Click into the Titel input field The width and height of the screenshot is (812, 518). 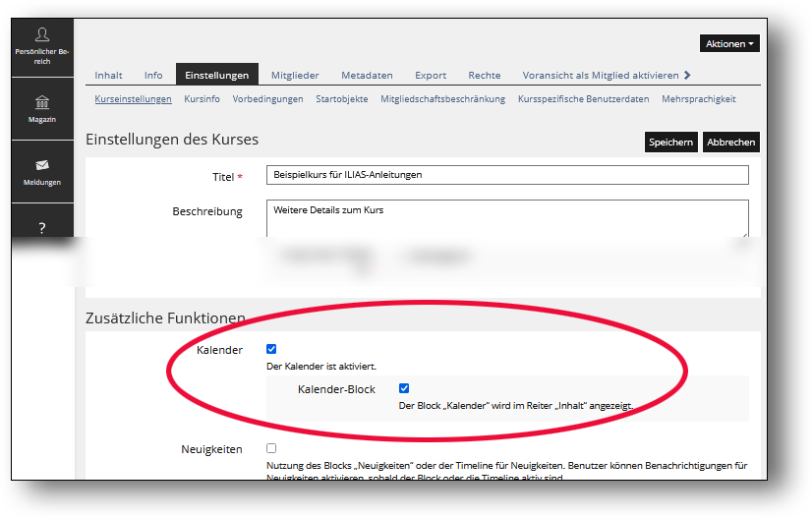(507, 175)
